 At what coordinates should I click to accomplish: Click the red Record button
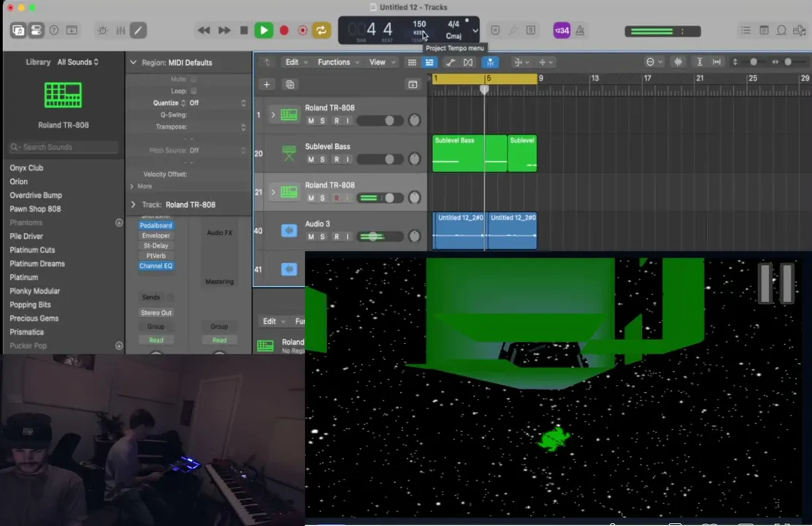[x=284, y=30]
